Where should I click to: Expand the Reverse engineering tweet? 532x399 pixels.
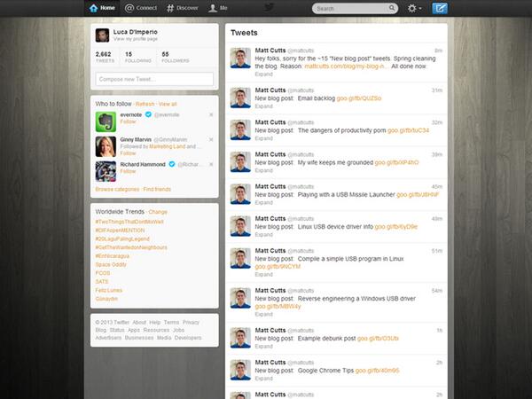[x=263, y=314]
